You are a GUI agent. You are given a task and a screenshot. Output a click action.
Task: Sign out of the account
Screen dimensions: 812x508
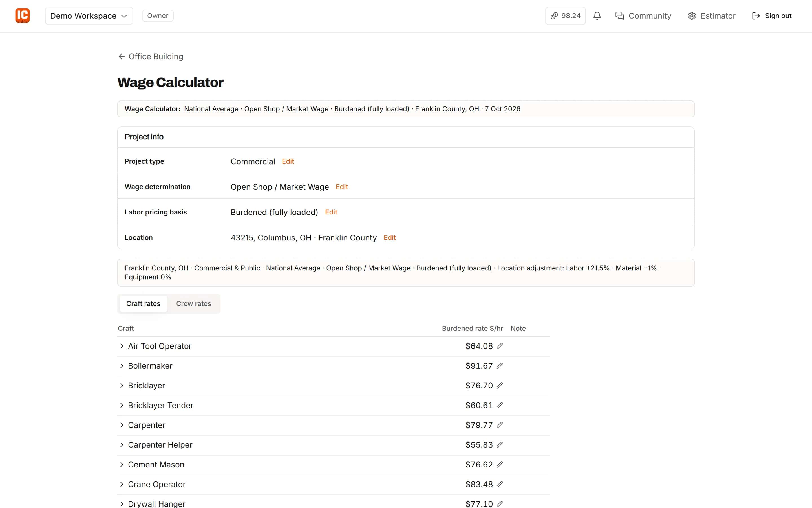pyautogui.click(x=771, y=16)
